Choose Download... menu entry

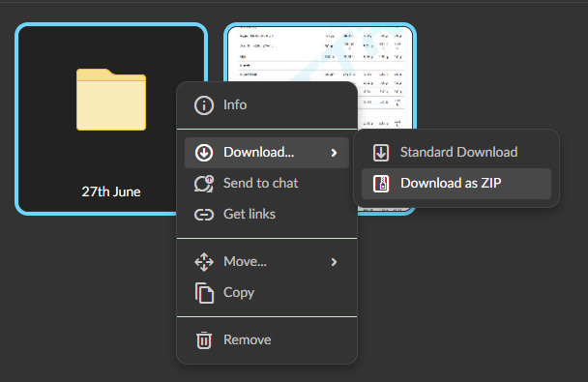click(x=267, y=153)
